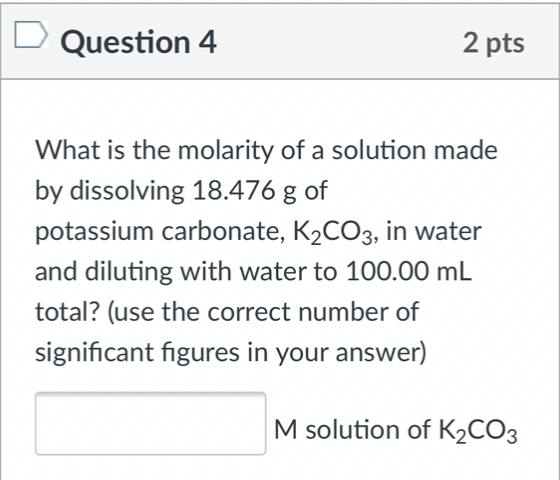This screenshot has height=480, width=560.
Task: Click the molarity answer input field
Action: tap(150, 424)
